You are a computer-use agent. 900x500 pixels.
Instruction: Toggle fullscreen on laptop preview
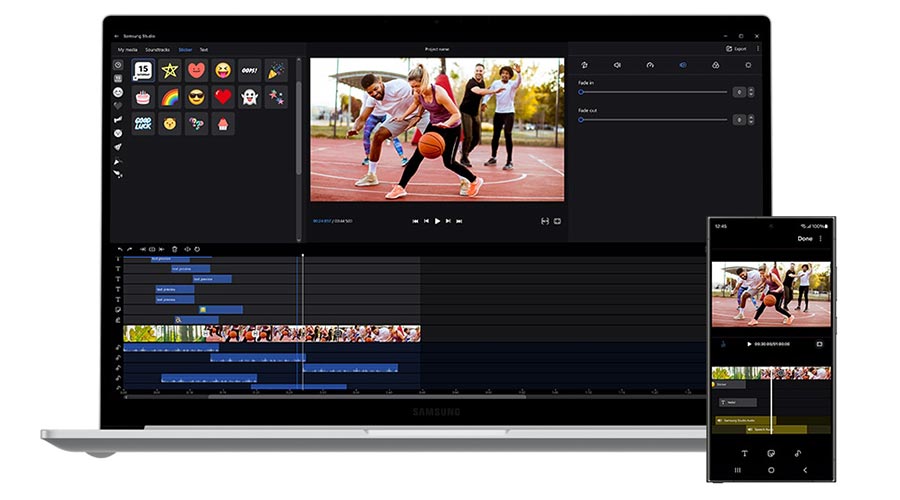(x=557, y=221)
